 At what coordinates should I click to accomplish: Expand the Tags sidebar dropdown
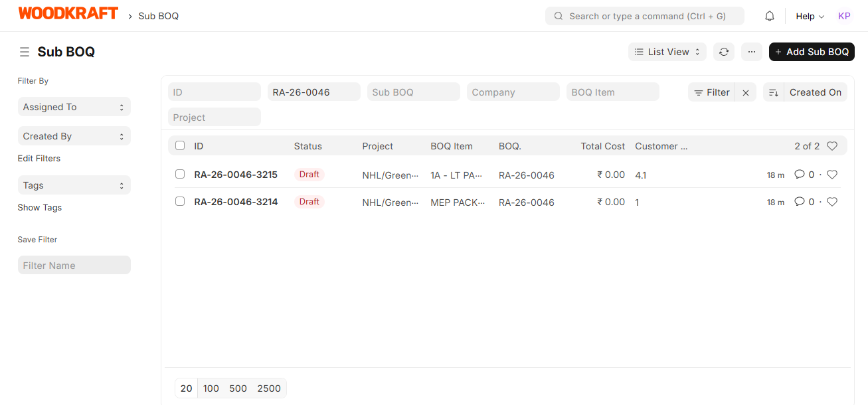click(74, 185)
